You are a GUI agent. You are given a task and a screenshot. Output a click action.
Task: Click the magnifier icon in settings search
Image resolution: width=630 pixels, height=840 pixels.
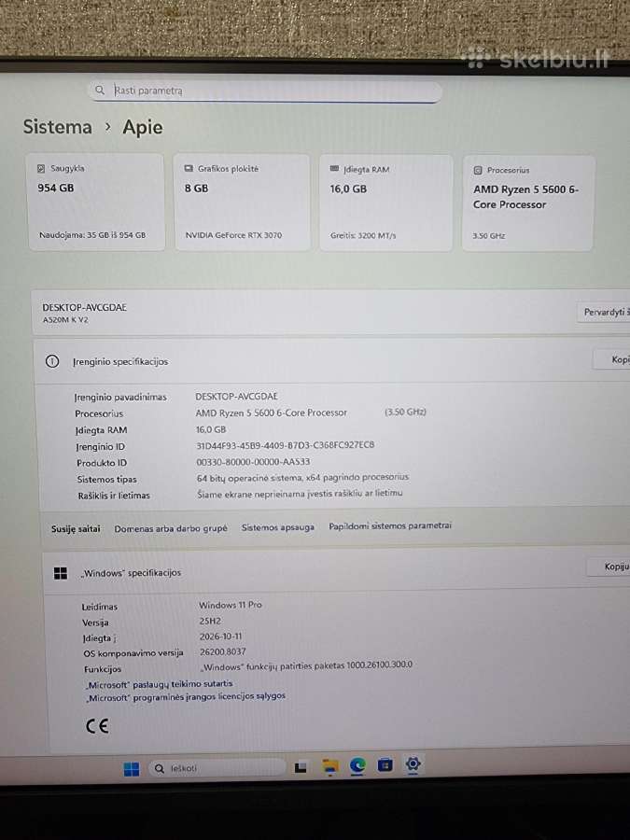click(100, 90)
